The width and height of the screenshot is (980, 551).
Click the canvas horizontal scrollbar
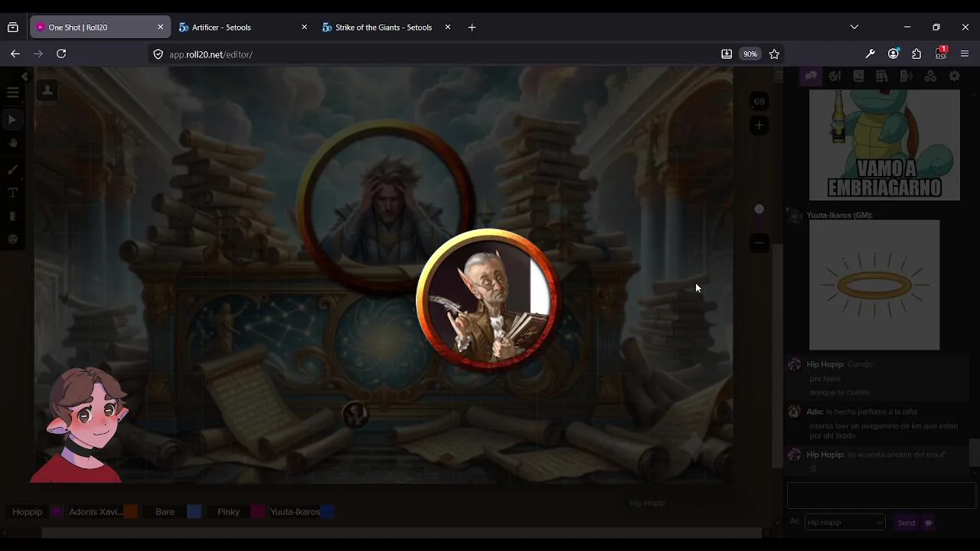coord(401,533)
